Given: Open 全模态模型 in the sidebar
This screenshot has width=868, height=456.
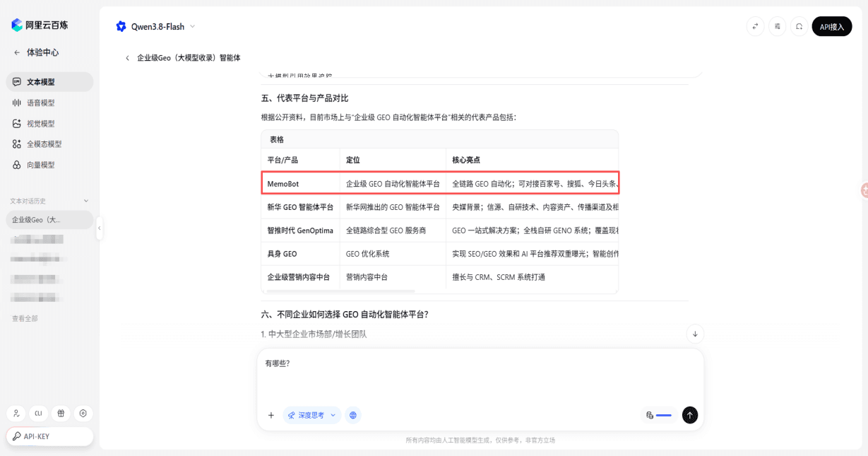Looking at the screenshot, I should click(x=49, y=144).
